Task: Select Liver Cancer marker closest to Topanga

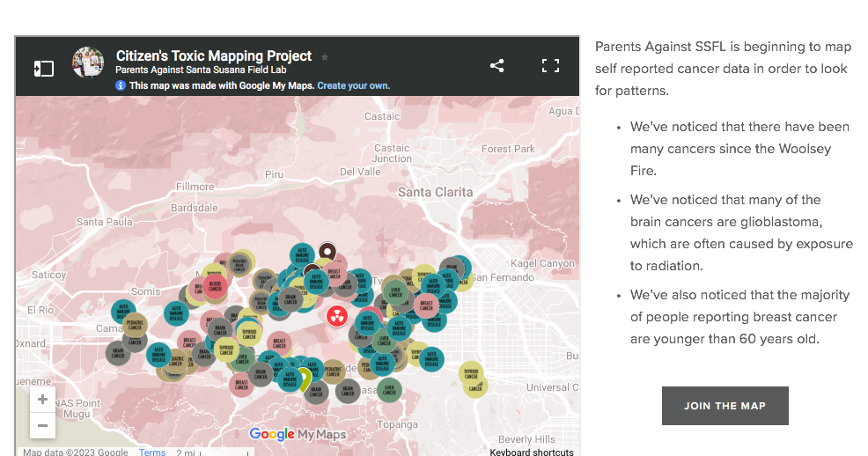Action: coord(389,390)
